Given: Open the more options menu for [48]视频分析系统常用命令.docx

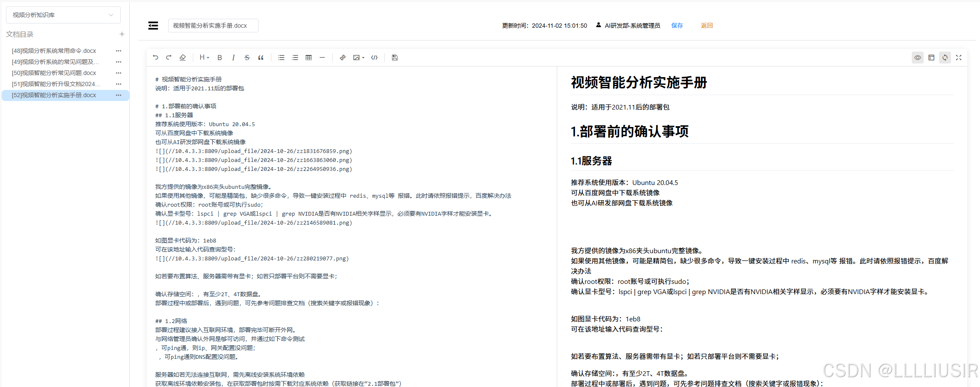Looking at the screenshot, I should click(118, 50).
